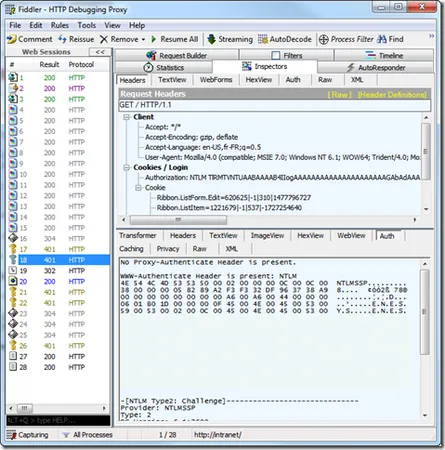The width and height of the screenshot is (445, 450).
Task: Open the response Transformer tab
Action: [138, 236]
